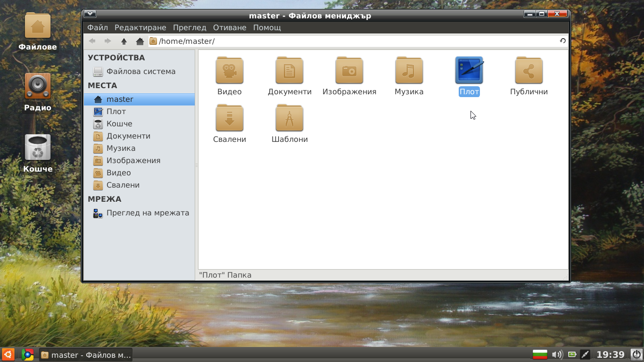Viewport: 644px width, 362px height.
Task: Go forward with the right arrow button
Action: [x=108, y=41]
